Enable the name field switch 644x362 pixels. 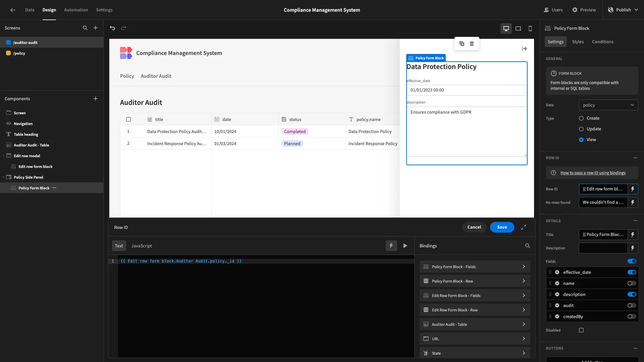click(632, 283)
